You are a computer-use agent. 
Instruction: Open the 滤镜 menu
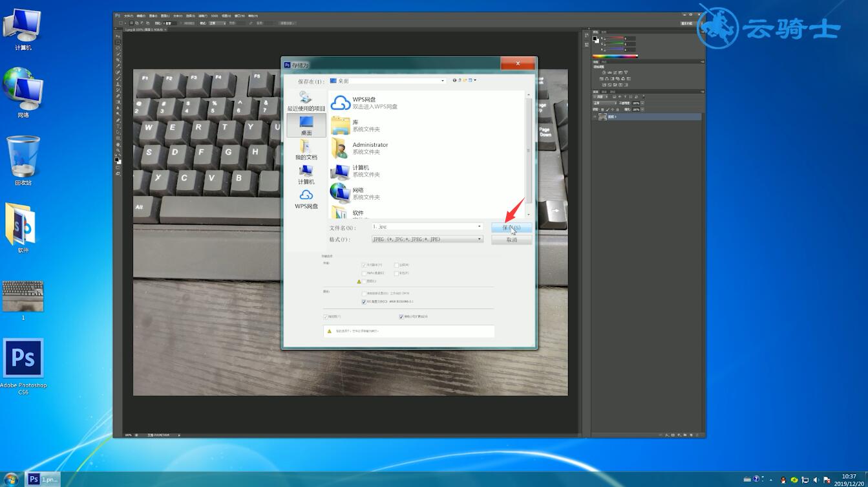click(203, 16)
